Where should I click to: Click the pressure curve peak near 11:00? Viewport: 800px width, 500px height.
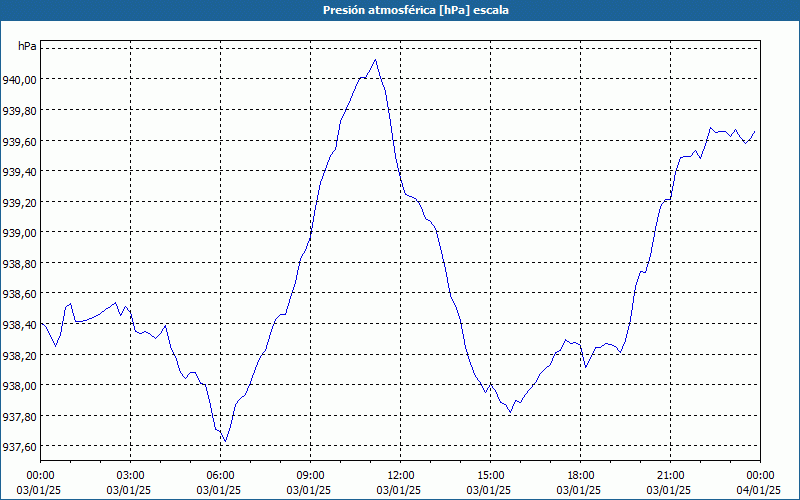pos(376,60)
